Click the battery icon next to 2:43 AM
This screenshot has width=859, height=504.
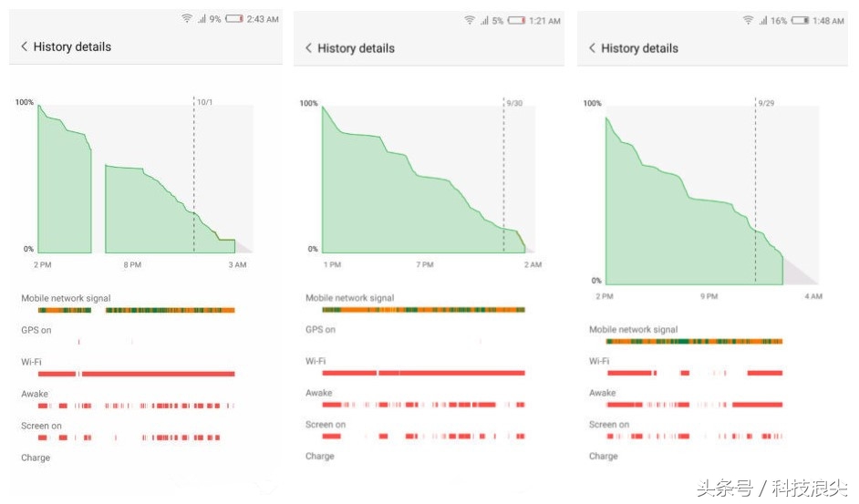pyautogui.click(x=234, y=18)
